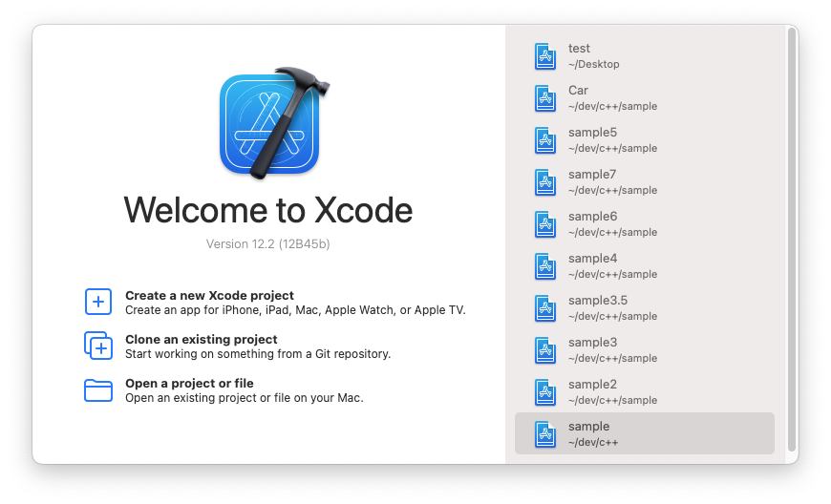Click the plus icon for new Xcode project
Screen dimensions: 831x504
(98, 302)
